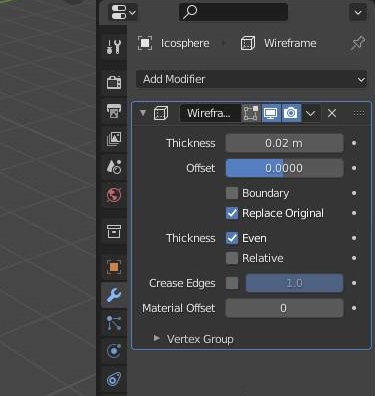
Task: Click the Wireframe modifier icon in breadcrumb
Action: (248, 43)
